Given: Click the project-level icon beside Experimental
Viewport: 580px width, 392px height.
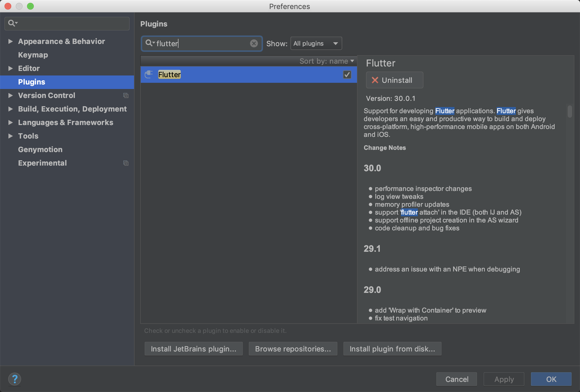Looking at the screenshot, I should pyautogui.click(x=126, y=163).
